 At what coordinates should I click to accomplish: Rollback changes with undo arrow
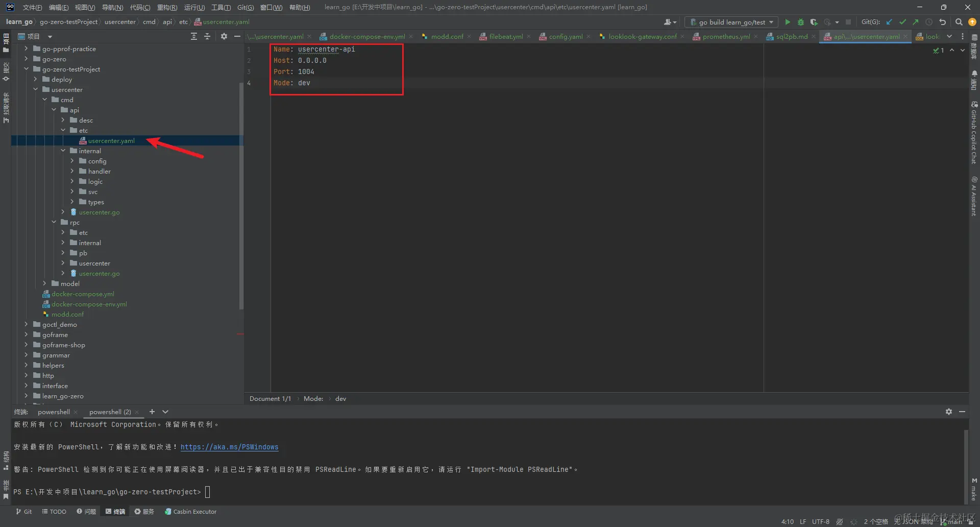943,22
